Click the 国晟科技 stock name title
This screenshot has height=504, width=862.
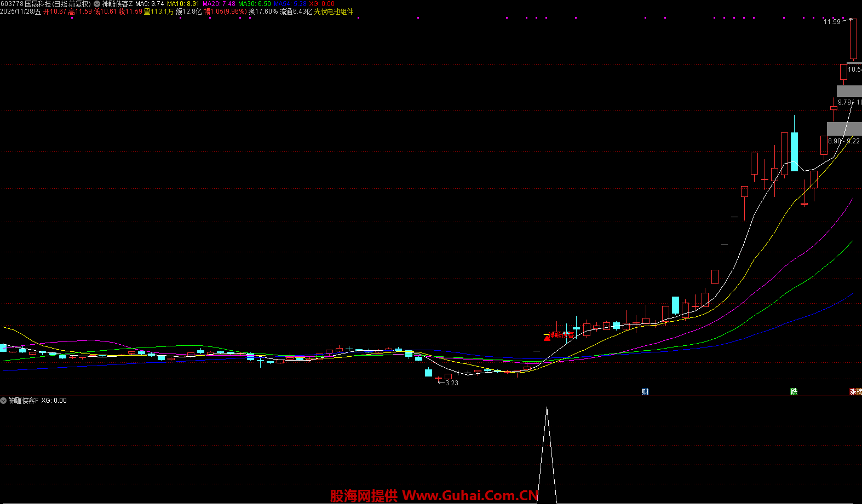pyautogui.click(x=38, y=4)
